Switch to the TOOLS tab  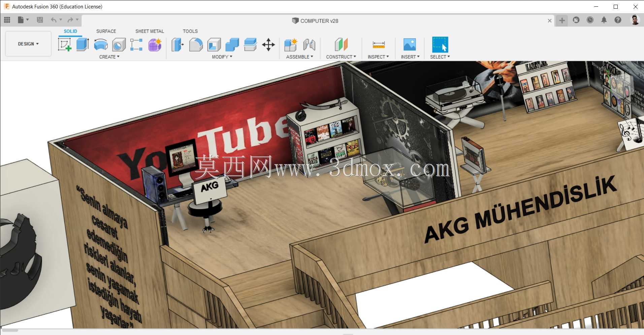click(x=190, y=31)
